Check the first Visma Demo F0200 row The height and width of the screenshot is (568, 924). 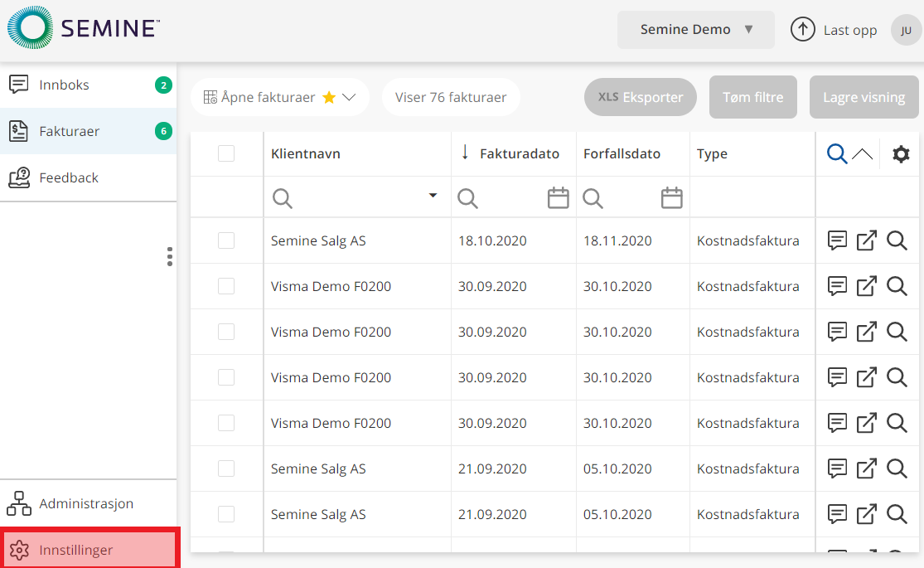tap(226, 286)
